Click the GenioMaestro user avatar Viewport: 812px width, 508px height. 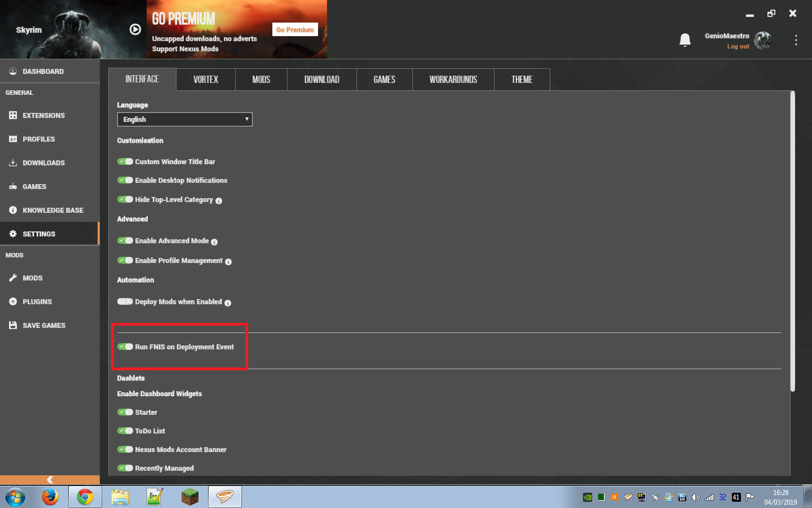click(x=763, y=40)
